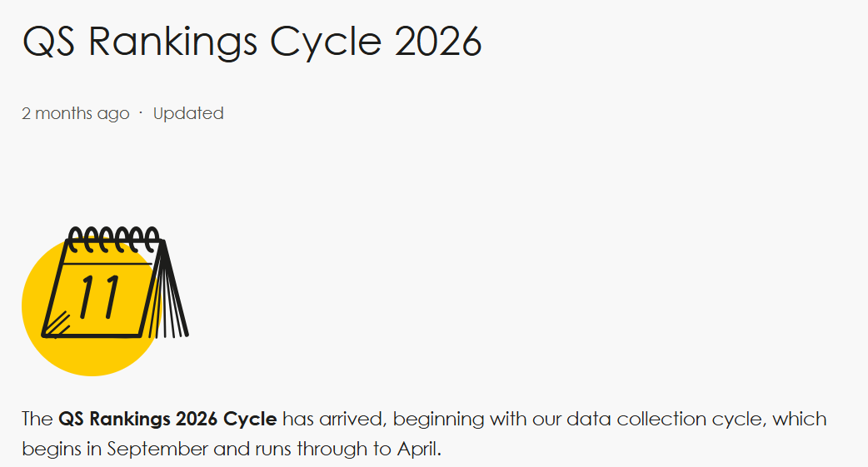
Task: Click the word 'September' in the paragraph
Action: (157, 449)
